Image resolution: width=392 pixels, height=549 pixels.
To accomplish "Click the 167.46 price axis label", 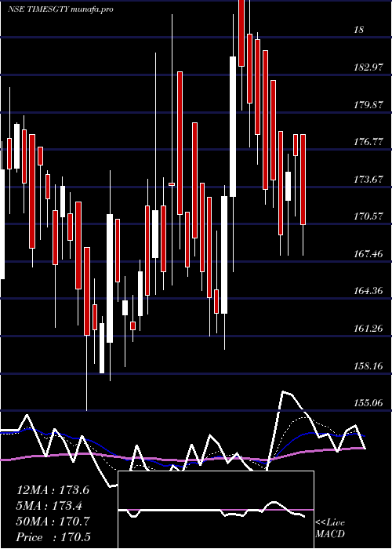I will [x=368, y=254].
